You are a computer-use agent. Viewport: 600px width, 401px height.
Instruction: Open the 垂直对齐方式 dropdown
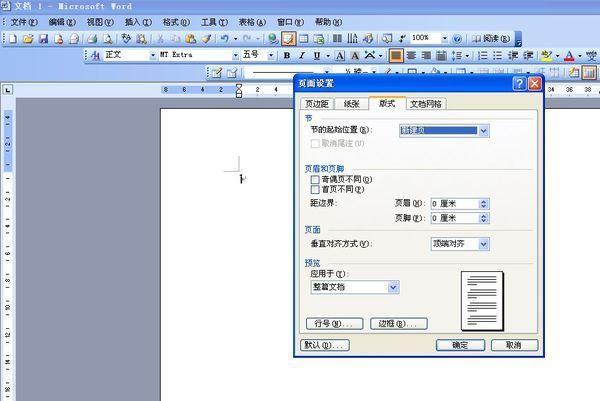[484, 244]
